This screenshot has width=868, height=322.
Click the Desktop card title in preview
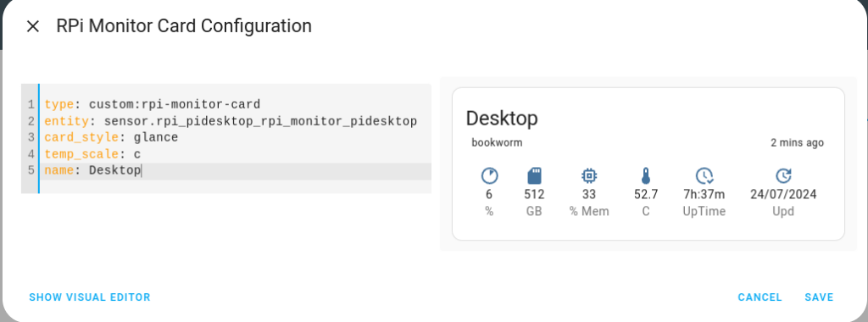click(x=502, y=118)
